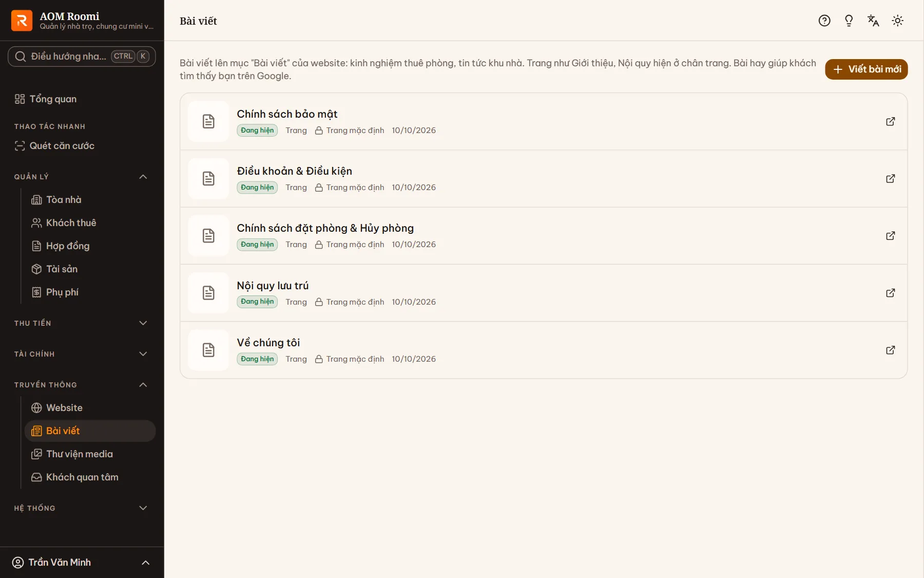
Task: Click Viết bài mới button
Action: pos(866,69)
